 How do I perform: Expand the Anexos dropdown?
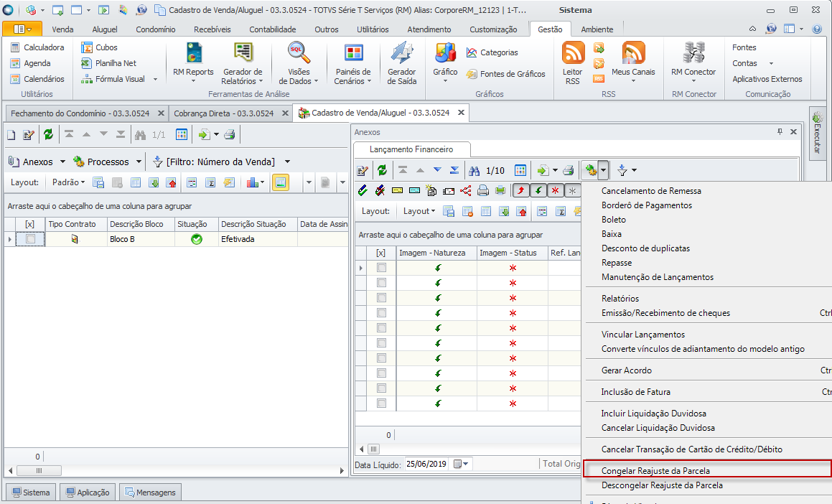pyautogui.click(x=62, y=162)
